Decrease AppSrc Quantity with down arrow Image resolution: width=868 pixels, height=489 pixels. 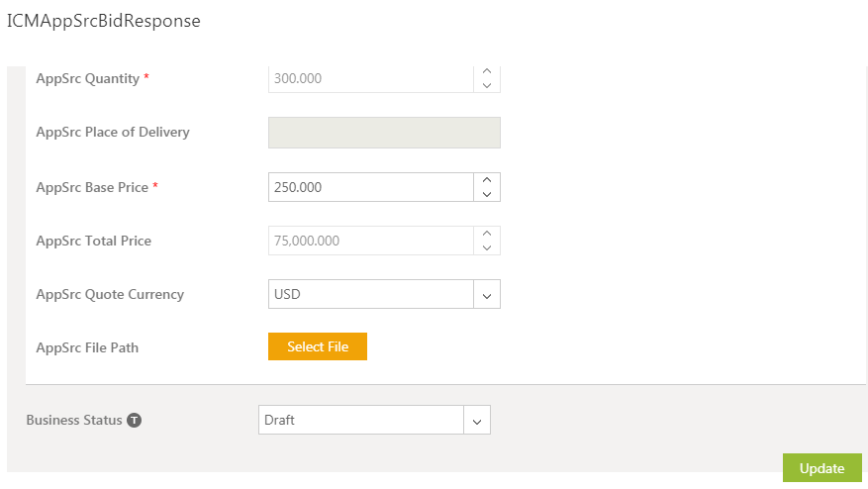click(487, 85)
